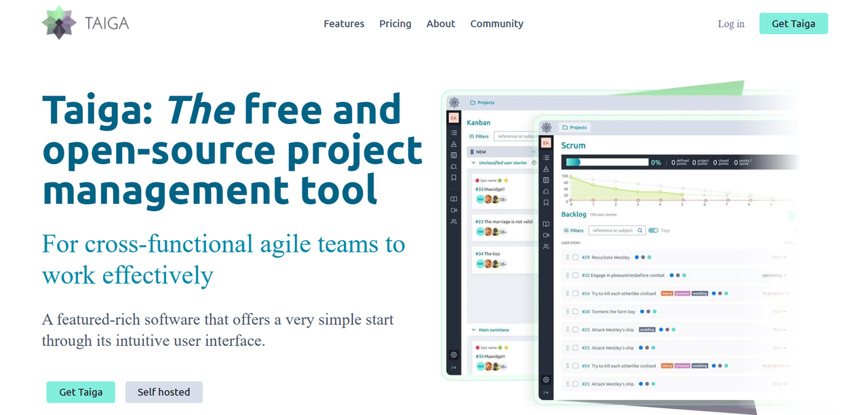Click the collapse arrow at Scrum sidebar bottom
The height and width of the screenshot is (415, 868).
(x=546, y=393)
